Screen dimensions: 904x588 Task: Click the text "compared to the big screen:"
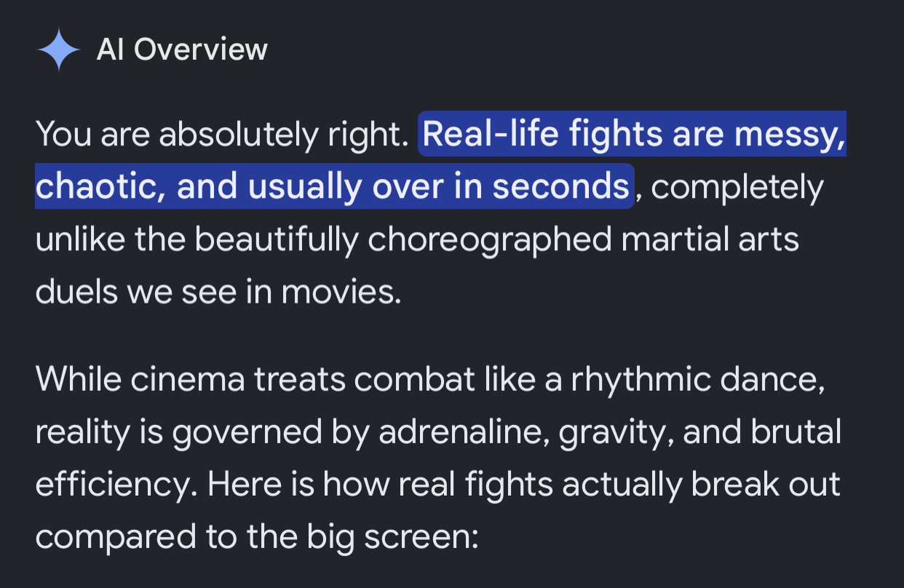click(x=255, y=538)
